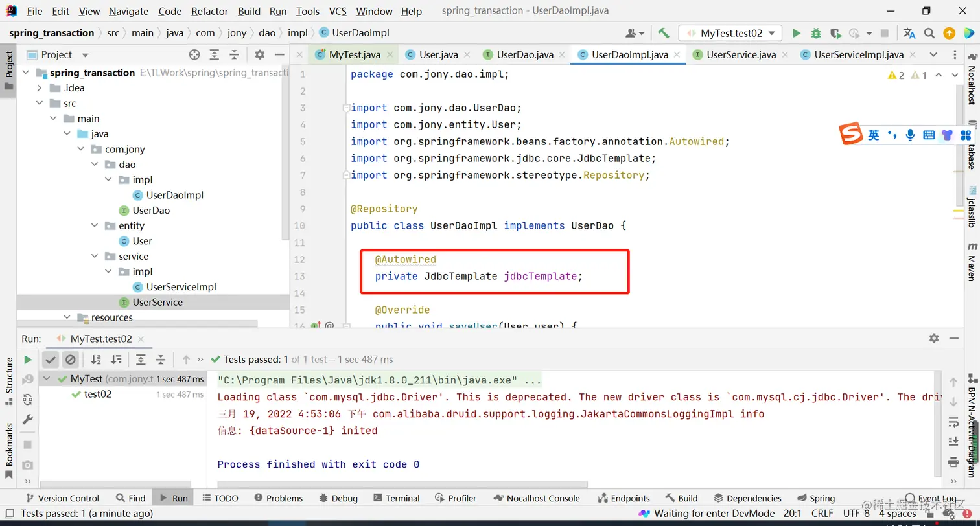Open the Run panel gear settings
The height and width of the screenshot is (526, 980).
tap(934, 338)
